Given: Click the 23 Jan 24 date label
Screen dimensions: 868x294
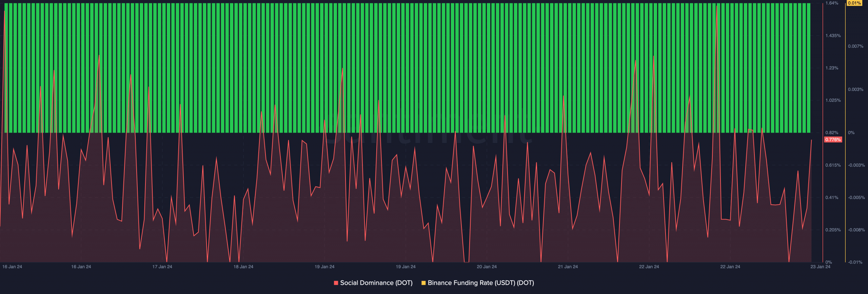Looking at the screenshot, I should [x=821, y=267].
